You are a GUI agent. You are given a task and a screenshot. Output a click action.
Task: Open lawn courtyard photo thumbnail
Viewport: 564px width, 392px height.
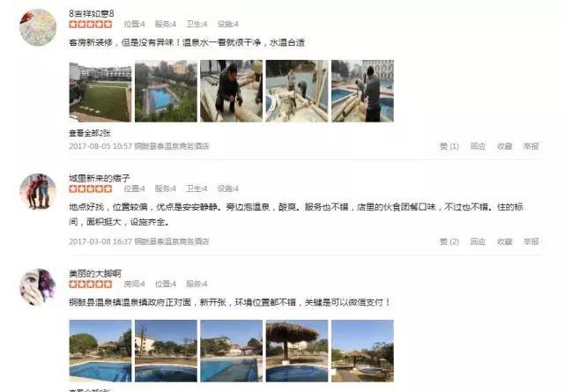pos(100,91)
